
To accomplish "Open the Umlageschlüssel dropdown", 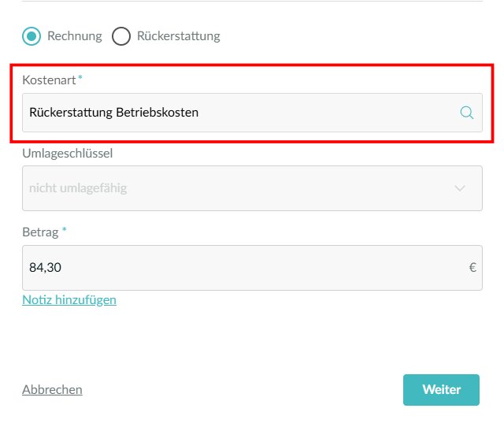I will pos(252,188).
